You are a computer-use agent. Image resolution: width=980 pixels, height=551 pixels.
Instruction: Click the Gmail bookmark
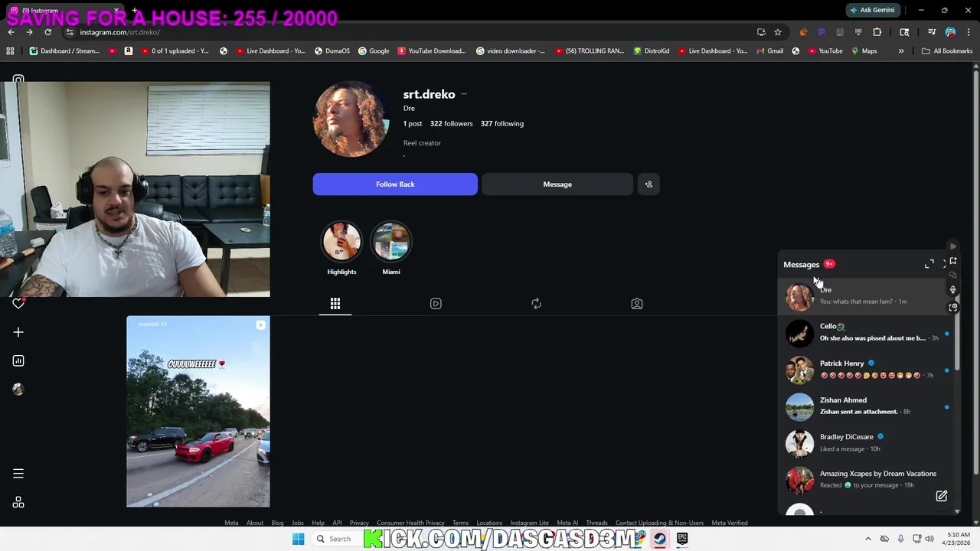[x=769, y=51]
